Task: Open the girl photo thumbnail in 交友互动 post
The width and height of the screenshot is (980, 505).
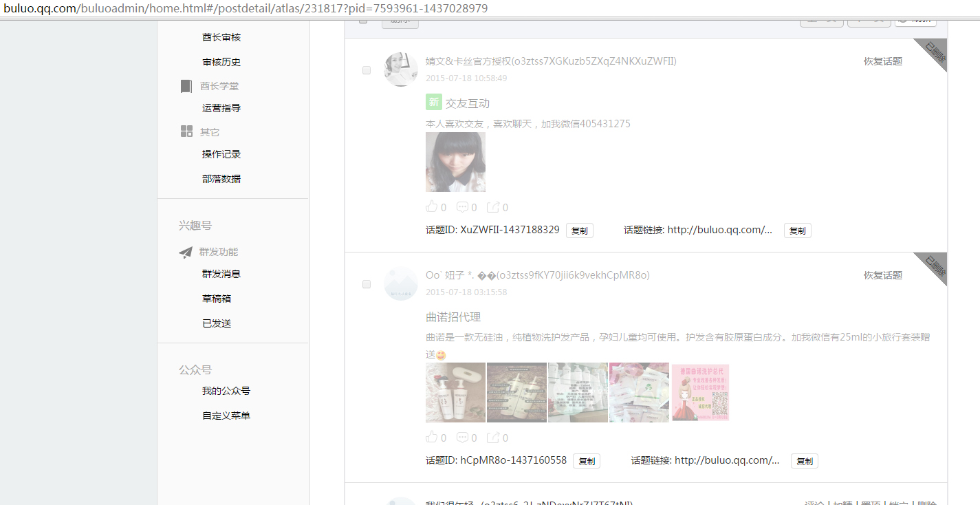Action: 455,162
